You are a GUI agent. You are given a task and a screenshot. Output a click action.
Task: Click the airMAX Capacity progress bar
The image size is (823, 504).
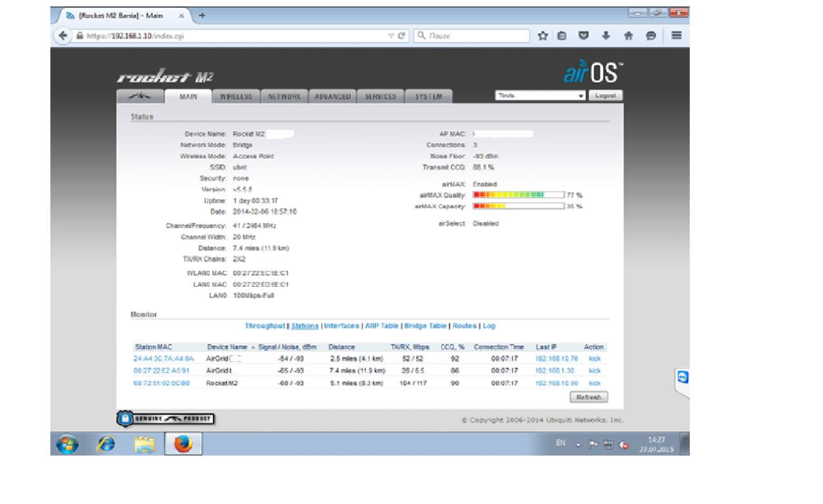[x=518, y=206]
